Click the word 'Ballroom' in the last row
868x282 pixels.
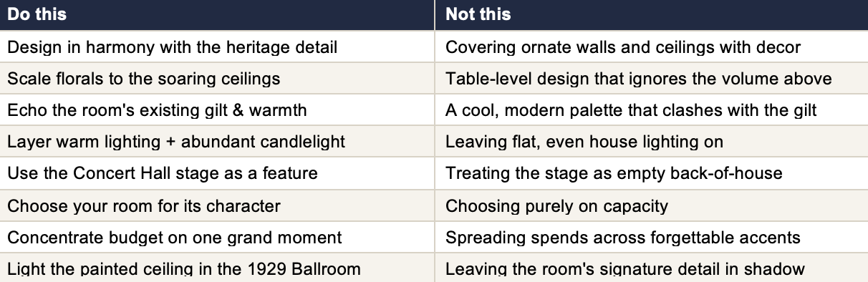[x=329, y=270]
